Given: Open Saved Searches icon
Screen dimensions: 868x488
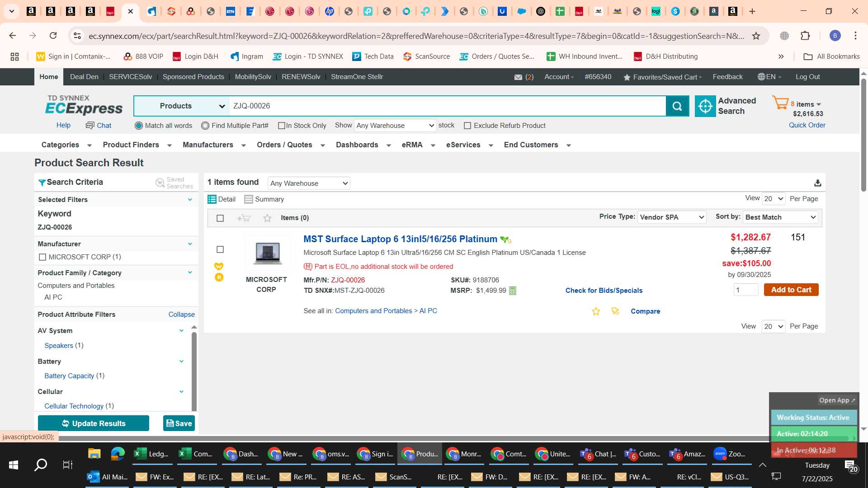Looking at the screenshot, I should click(160, 183).
